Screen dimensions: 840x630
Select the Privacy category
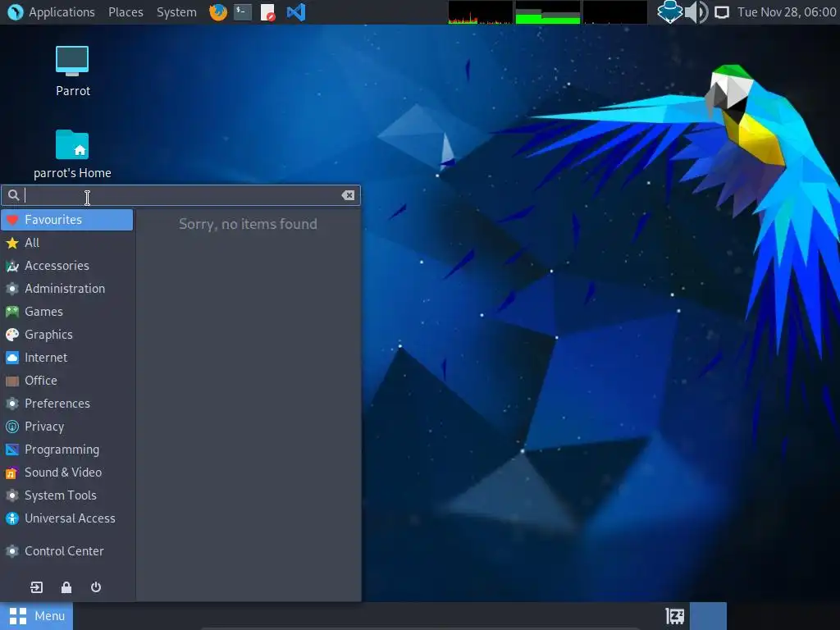click(67, 427)
